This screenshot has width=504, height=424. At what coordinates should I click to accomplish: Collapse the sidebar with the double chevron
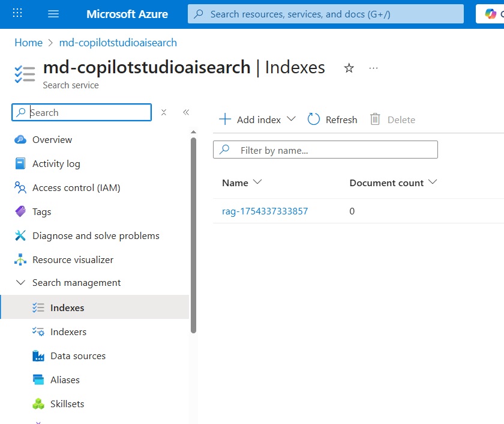[x=186, y=112]
